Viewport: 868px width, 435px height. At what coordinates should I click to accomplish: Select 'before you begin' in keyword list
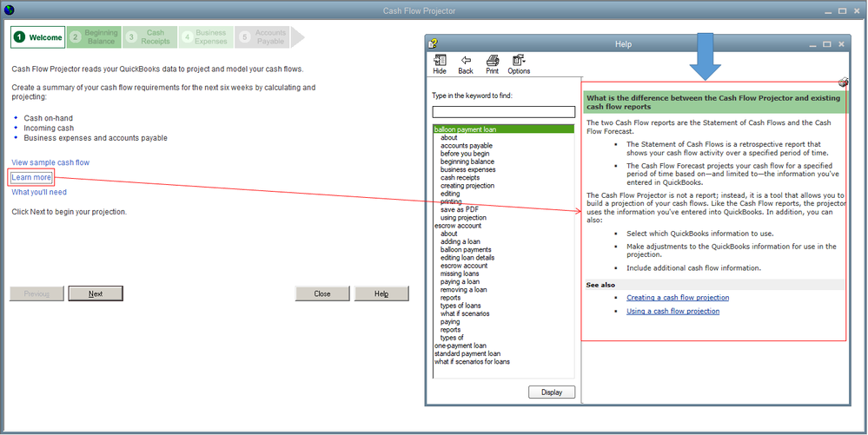pos(465,154)
